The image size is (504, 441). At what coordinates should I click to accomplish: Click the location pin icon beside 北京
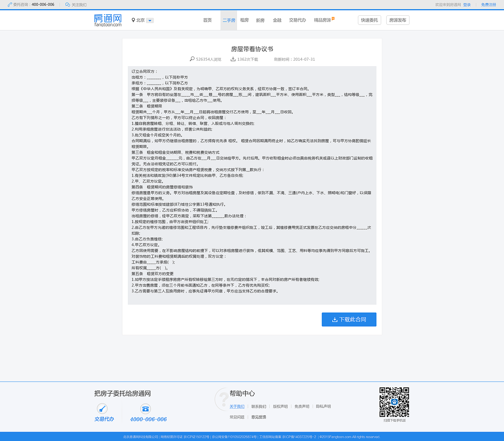pos(133,20)
